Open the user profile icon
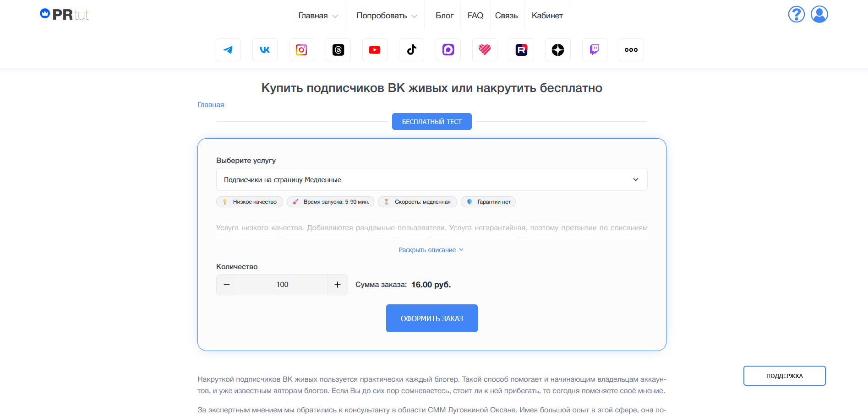Image resolution: width=868 pixels, height=416 pixels. coord(819,14)
